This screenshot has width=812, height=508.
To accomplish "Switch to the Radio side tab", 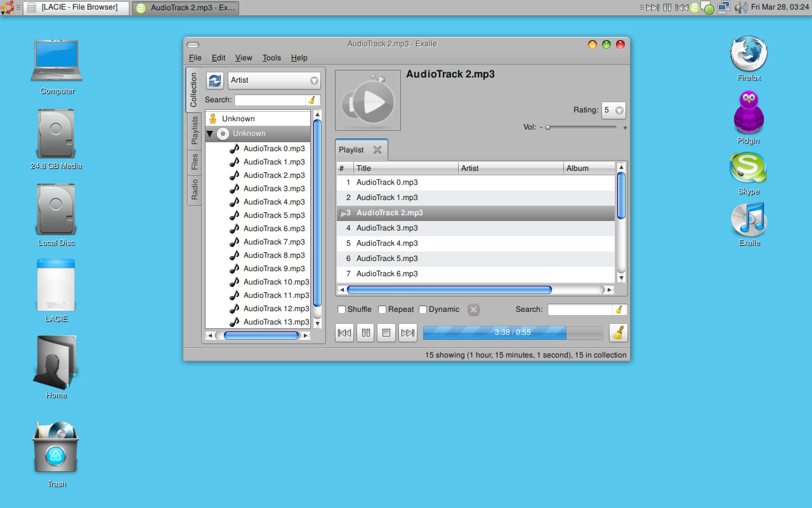I will click(195, 189).
